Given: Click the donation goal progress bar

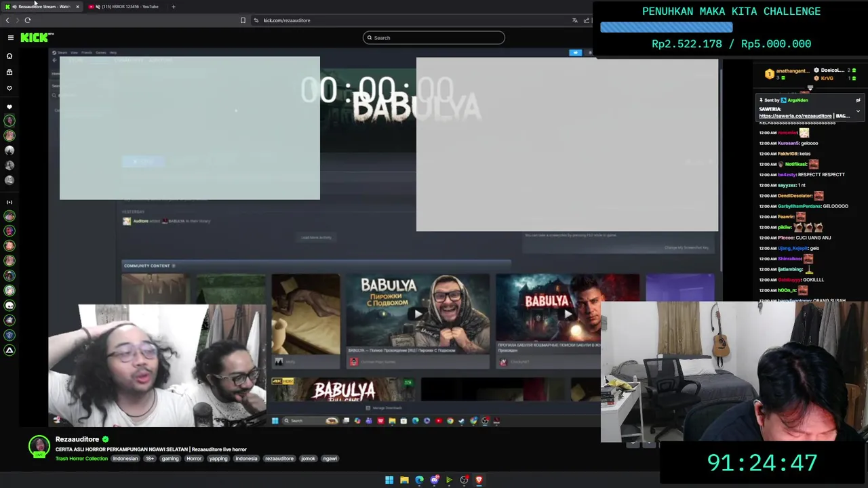Looking at the screenshot, I should tap(667, 28).
